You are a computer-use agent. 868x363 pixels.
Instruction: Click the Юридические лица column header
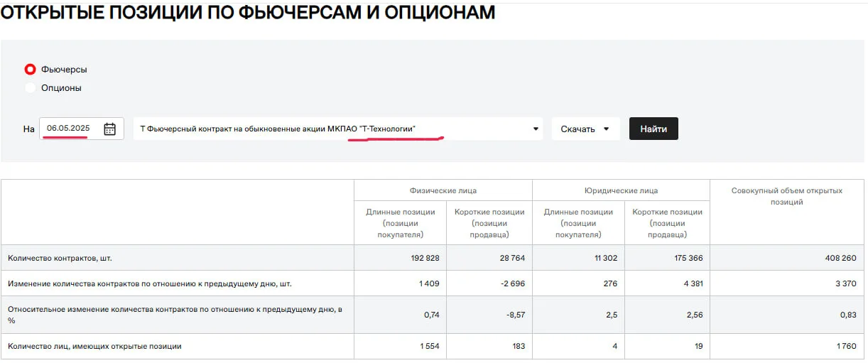(621, 190)
